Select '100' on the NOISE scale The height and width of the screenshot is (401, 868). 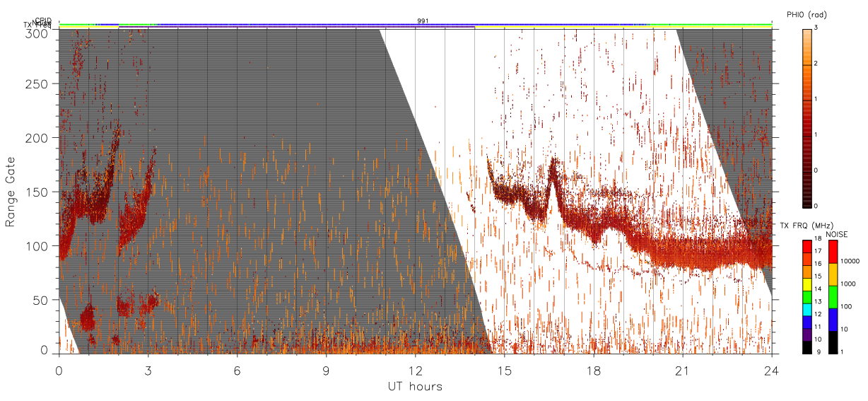847,306
